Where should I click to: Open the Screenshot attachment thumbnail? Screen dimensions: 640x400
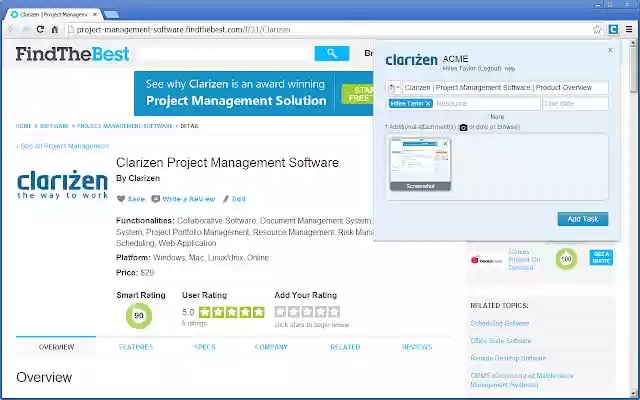420,164
